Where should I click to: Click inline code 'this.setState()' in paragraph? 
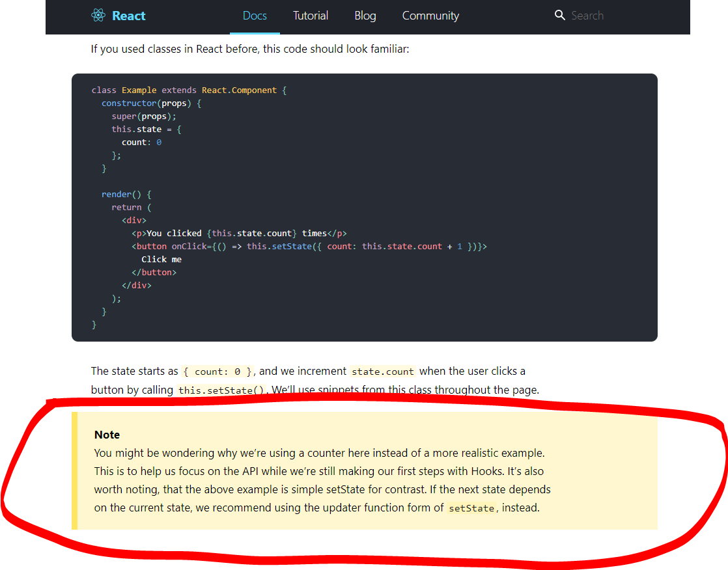point(221,390)
